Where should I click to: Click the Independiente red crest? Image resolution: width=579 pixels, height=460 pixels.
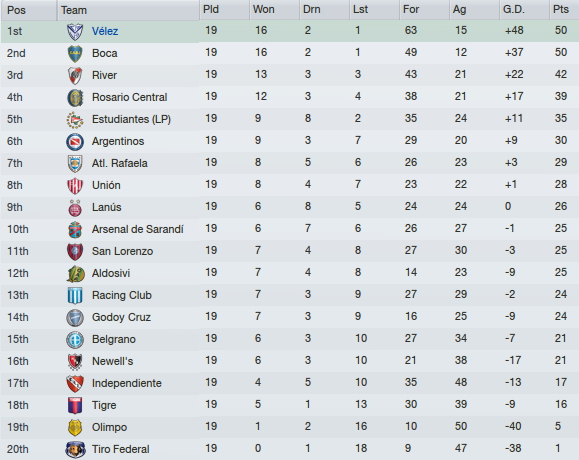click(x=75, y=384)
